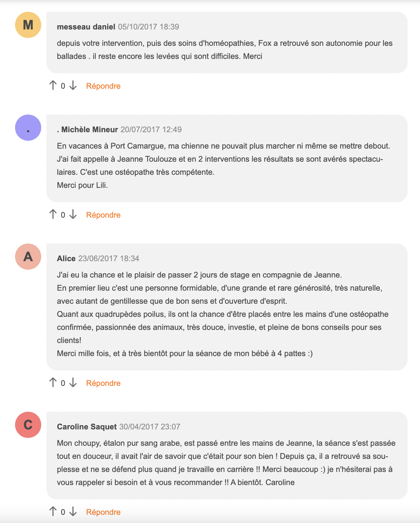Image resolution: width=420 pixels, height=523 pixels.
Task: Downvote Michèle Mineur's comment
Action: tap(73, 214)
